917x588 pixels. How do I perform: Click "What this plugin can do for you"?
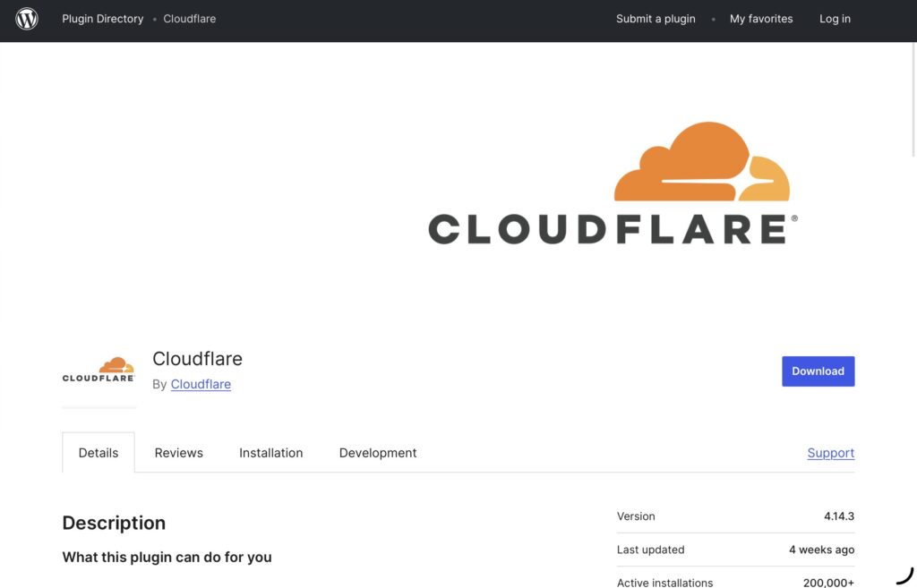pyautogui.click(x=167, y=557)
